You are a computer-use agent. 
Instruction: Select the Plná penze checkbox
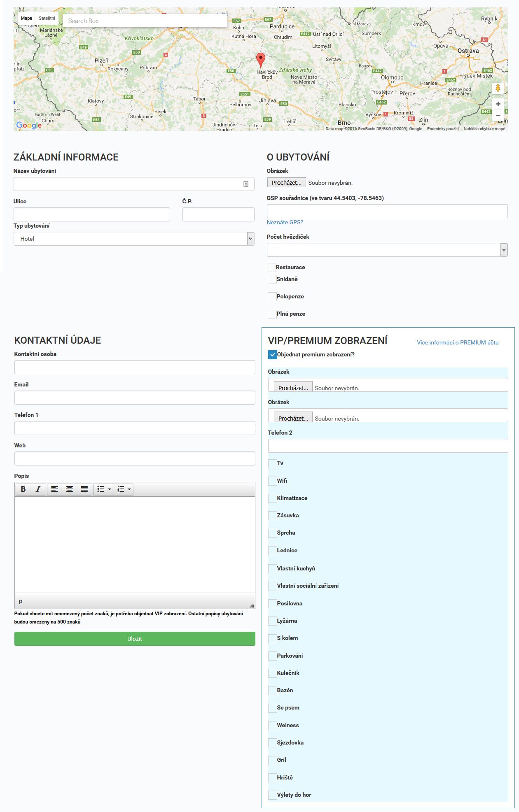[272, 314]
